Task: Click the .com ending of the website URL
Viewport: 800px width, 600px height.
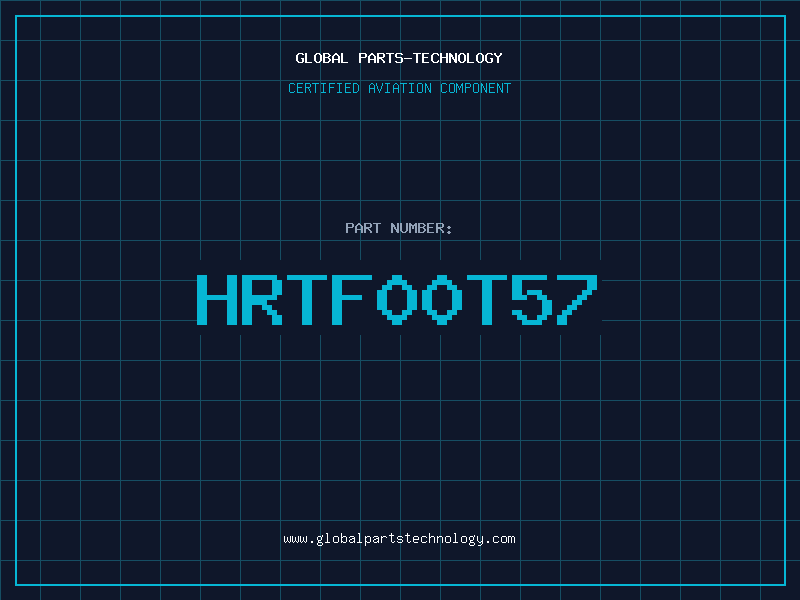Action: (x=500, y=539)
